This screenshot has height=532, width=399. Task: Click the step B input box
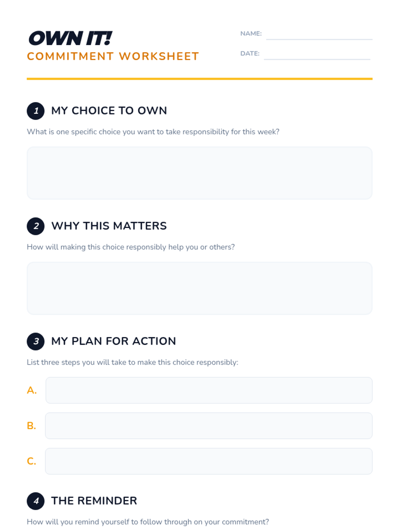(209, 426)
